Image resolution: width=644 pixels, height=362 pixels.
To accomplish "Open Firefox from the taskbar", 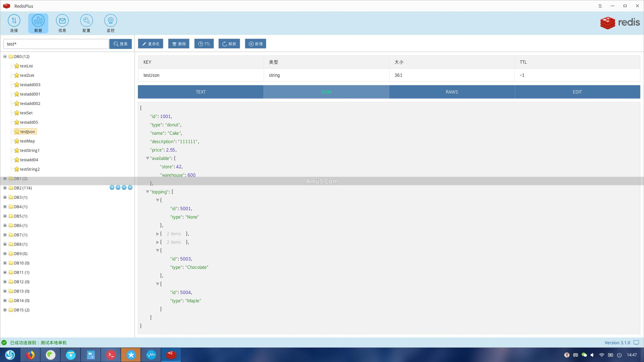I will click(31, 355).
